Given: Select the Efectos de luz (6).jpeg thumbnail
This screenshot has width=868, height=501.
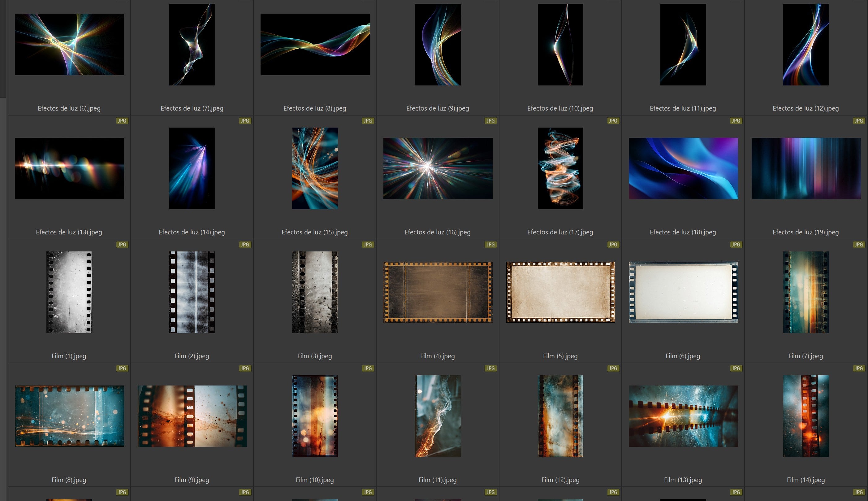Looking at the screenshot, I should [x=69, y=44].
